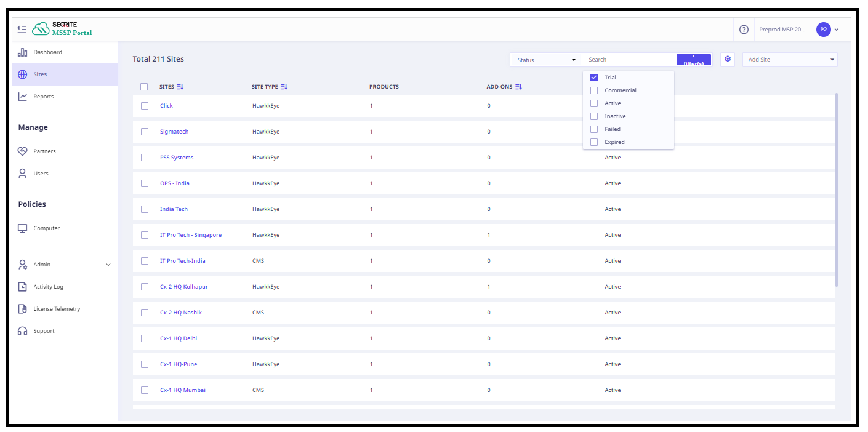The width and height of the screenshot is (868, 432).
Task: Check the Commercial status filter
Action: coord(594,90)
